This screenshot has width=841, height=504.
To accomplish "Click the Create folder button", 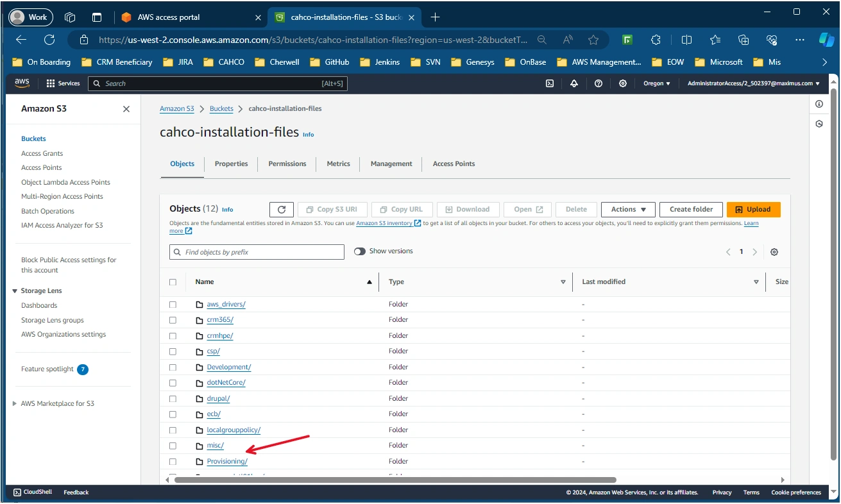I will 691,210.
